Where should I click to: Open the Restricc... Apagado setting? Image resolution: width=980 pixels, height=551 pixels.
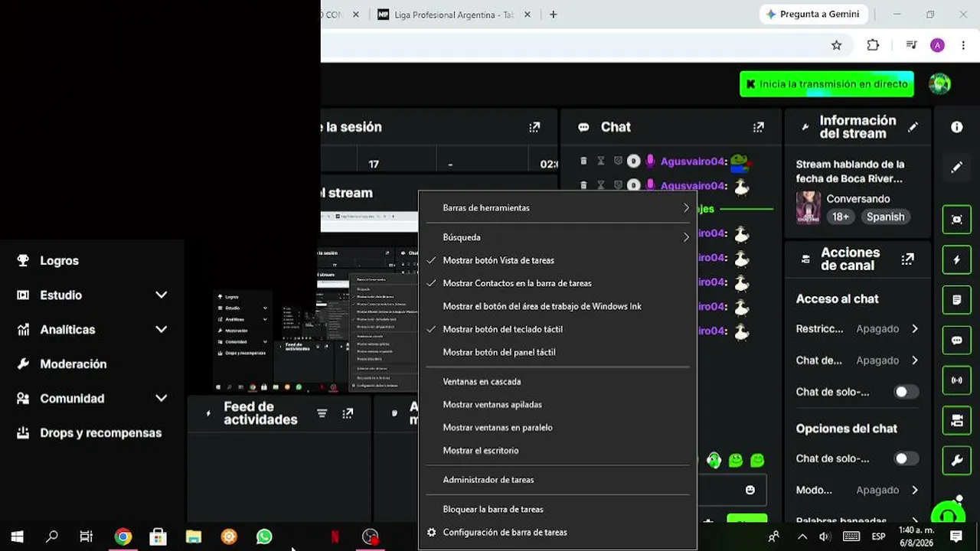tap(857, 328)
